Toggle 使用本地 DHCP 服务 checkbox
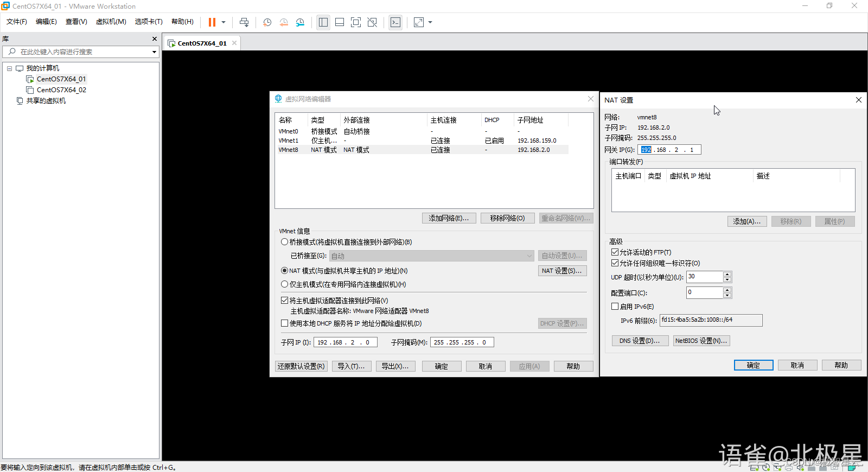The width and height of the screenshot is (868, 472). pos(284,323)
